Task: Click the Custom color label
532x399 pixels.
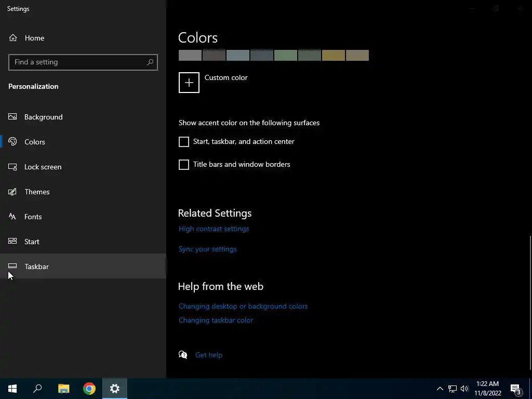Action: 226,77
